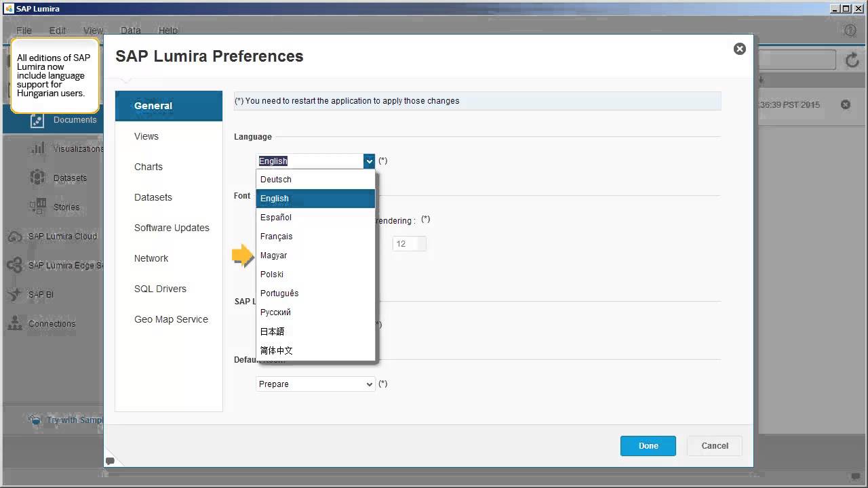Choose Deutsch in the language list
868x488 pixels.
coord(276,180)
